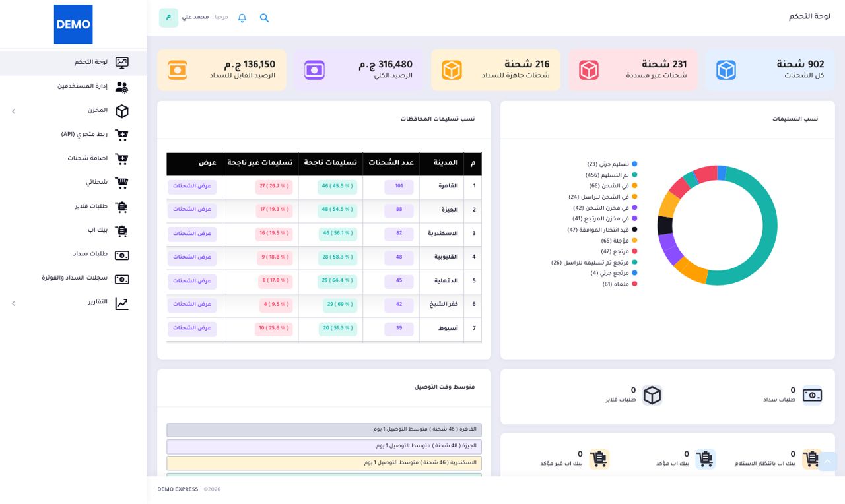Click the اضافة شحنات cart icon
Image resolution: width=845 pixels, height=504 pixels.
pos(121,158)
